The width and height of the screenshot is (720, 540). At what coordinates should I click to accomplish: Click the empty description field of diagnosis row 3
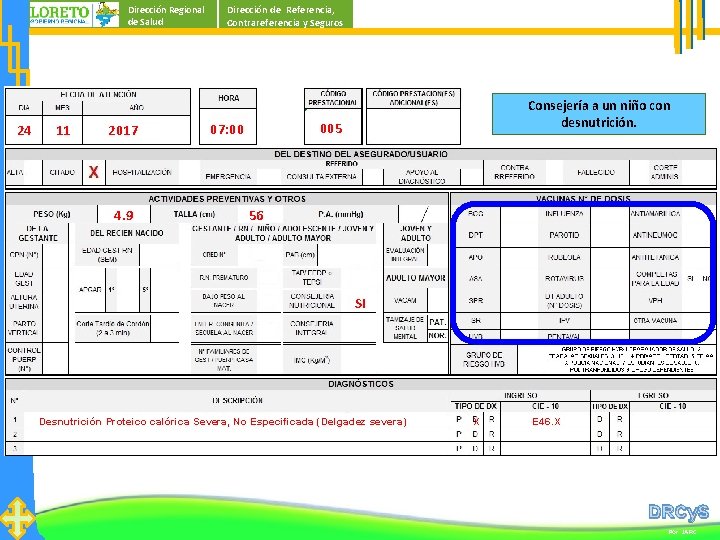coord(237,448)
